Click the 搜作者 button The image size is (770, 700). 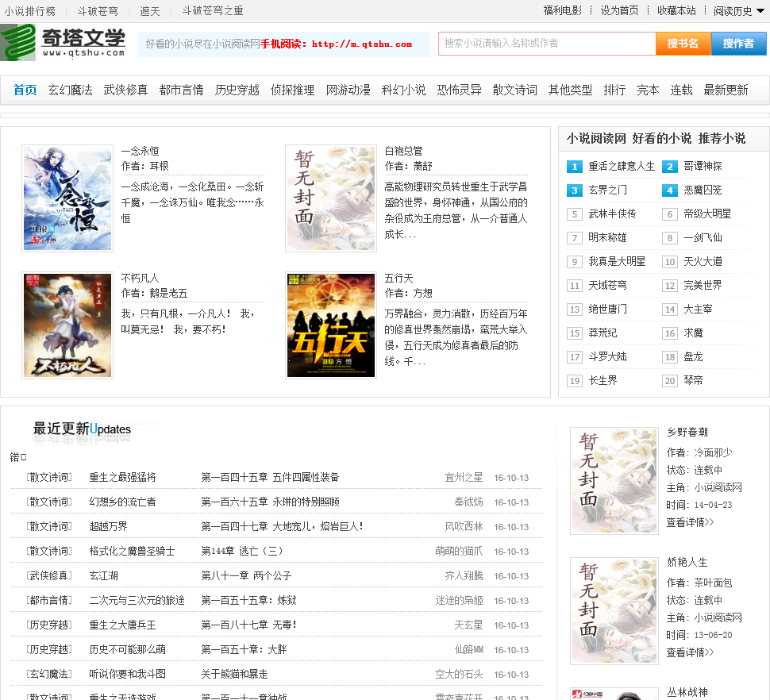pyautogui.click(x=738, y=44)
